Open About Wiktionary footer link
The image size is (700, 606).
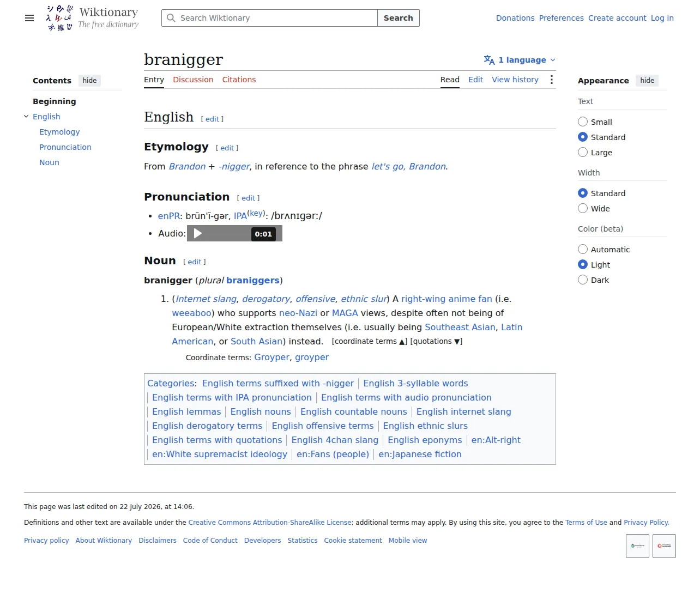[x=104, y=541]
